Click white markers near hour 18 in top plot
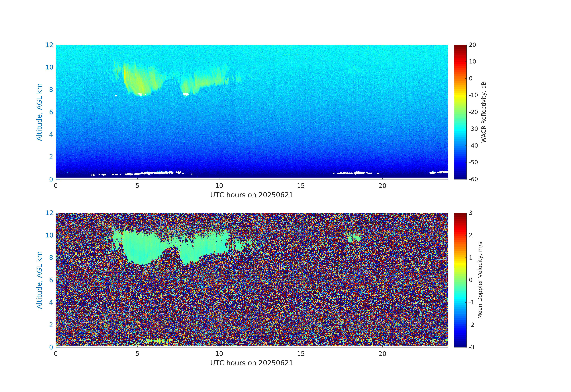This screenshot has width=571, height=392. coord(359,173)
